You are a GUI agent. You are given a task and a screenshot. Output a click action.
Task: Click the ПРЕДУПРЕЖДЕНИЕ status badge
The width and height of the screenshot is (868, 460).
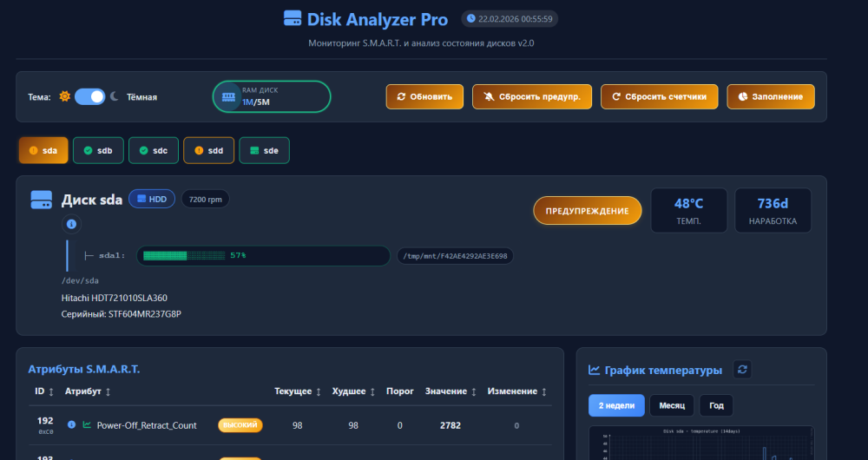coord(587,211)
